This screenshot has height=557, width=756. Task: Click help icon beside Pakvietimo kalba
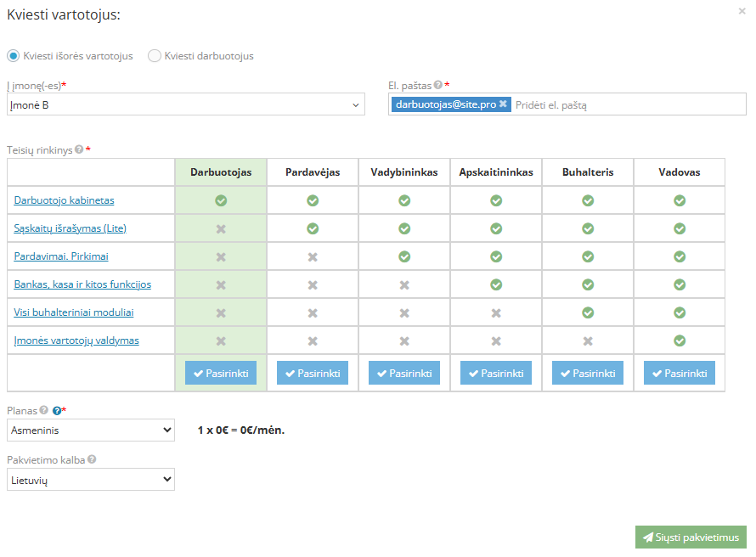click(x=92, y=459)
